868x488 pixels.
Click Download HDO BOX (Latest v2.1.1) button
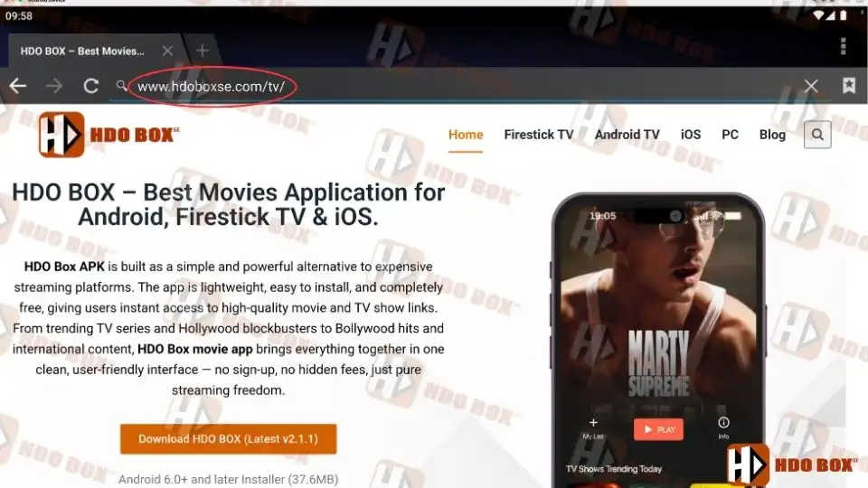click(228, 439)
